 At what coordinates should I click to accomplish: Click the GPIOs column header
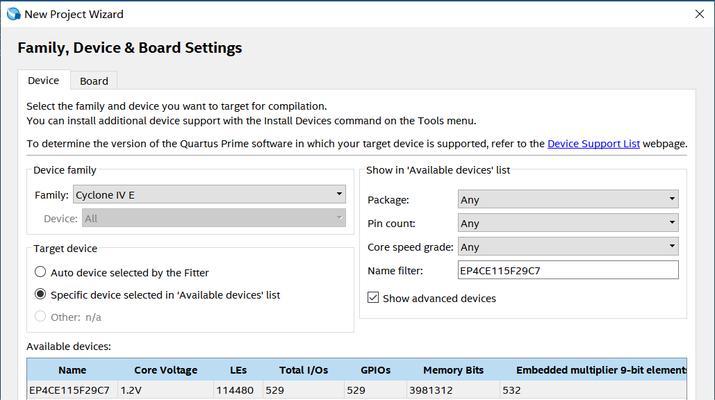pos(375,370)
